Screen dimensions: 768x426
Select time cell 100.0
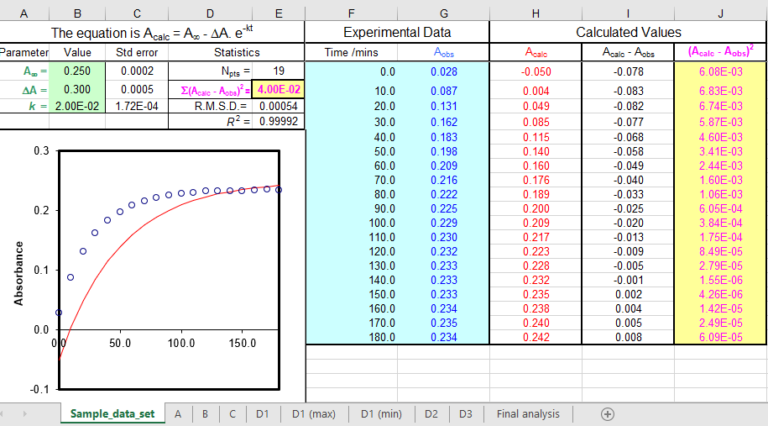tap(351, 223)
